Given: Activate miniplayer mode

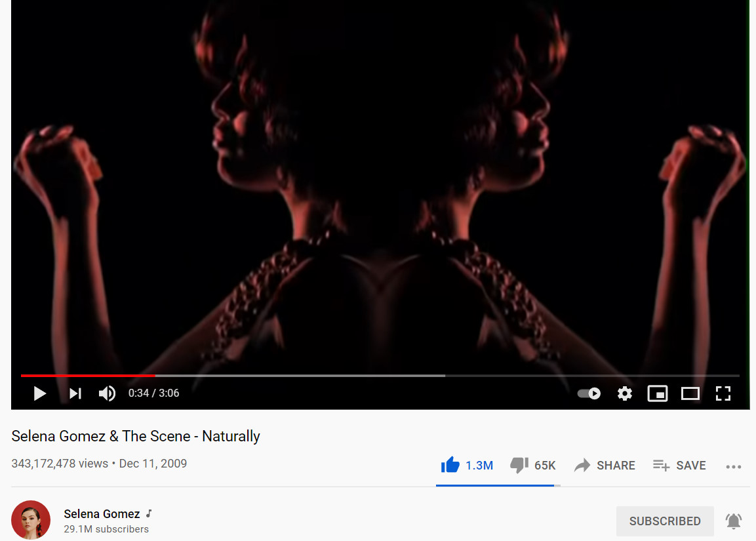Looking at the screenshot, I should pos(658,393).
